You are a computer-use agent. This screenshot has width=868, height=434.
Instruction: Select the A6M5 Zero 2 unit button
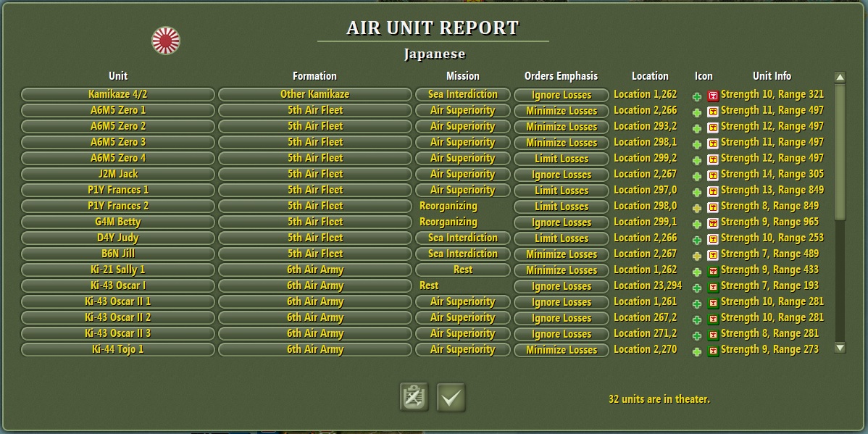117,126
